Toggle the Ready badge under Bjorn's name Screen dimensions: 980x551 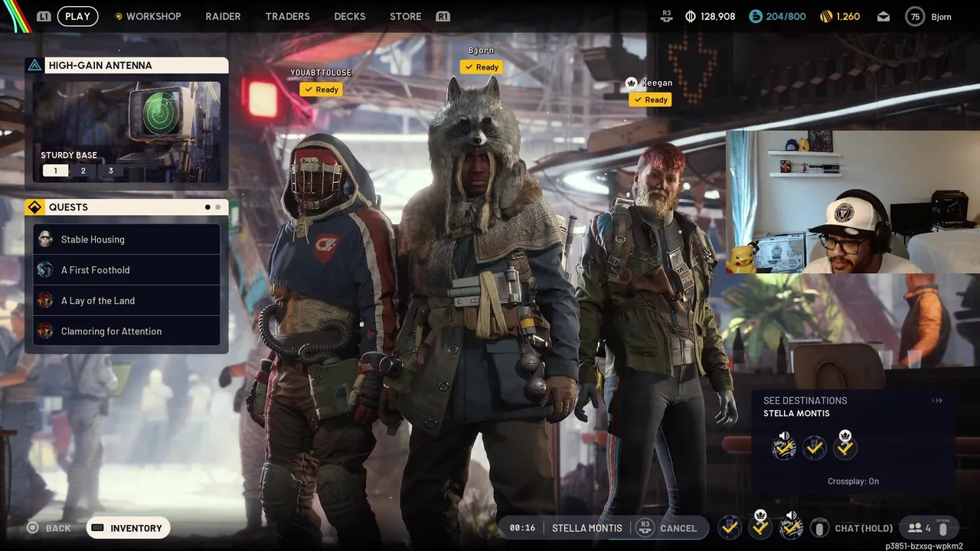pyautogui.click(x=481, y=67)
